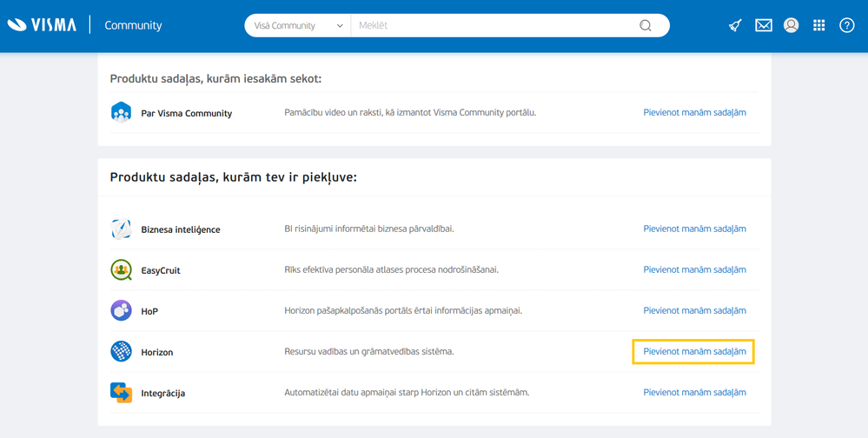Click text 'Rīks efektīva personāla atlases procesa nodrošināšanai.'
Viewport: 868px width, 438px height.
coord(392,269)
